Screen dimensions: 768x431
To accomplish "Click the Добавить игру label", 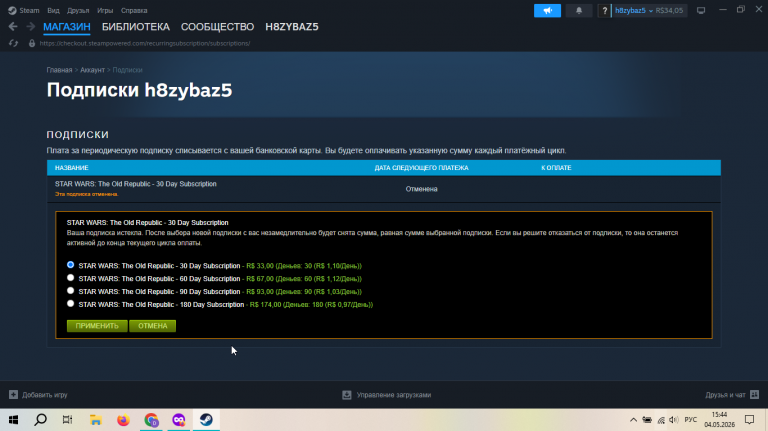I will tap(45, 395).
